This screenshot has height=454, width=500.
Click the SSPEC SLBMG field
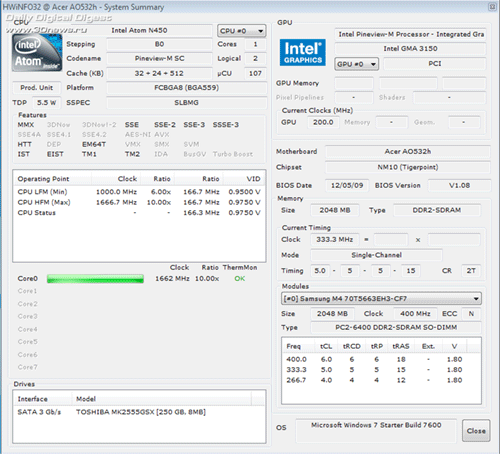click(x=186, y=103)
